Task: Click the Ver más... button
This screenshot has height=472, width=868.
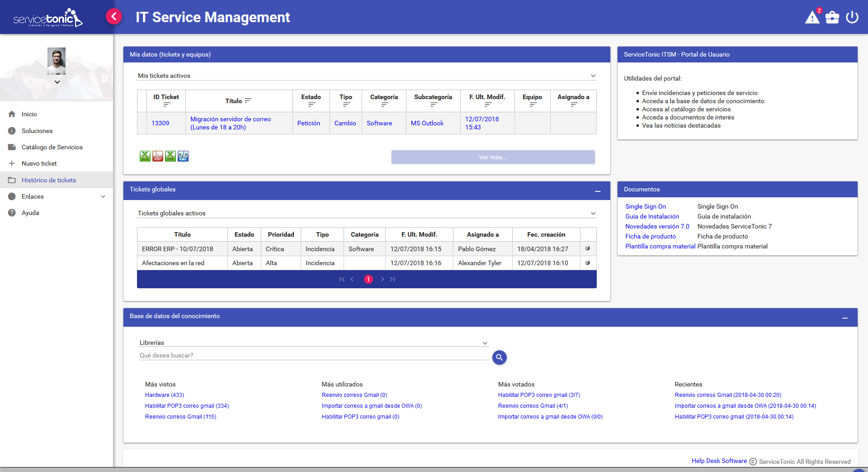Action: (493, 157)
